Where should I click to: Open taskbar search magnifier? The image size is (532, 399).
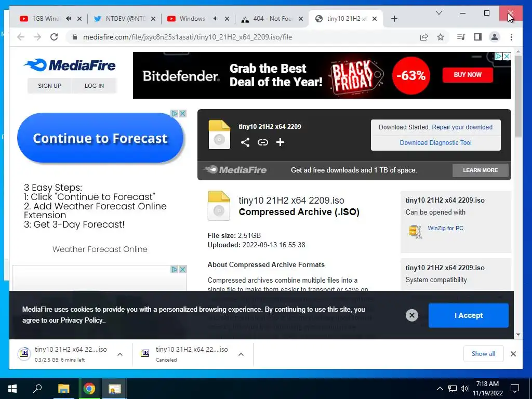point(37,389)
